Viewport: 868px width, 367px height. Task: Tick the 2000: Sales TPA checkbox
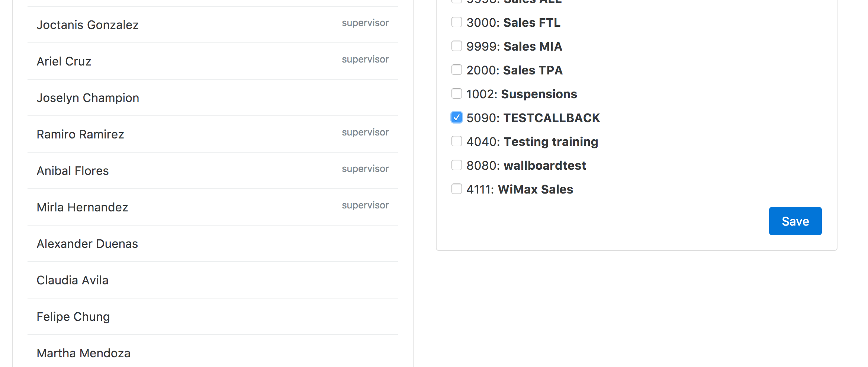tap(456, 70)
